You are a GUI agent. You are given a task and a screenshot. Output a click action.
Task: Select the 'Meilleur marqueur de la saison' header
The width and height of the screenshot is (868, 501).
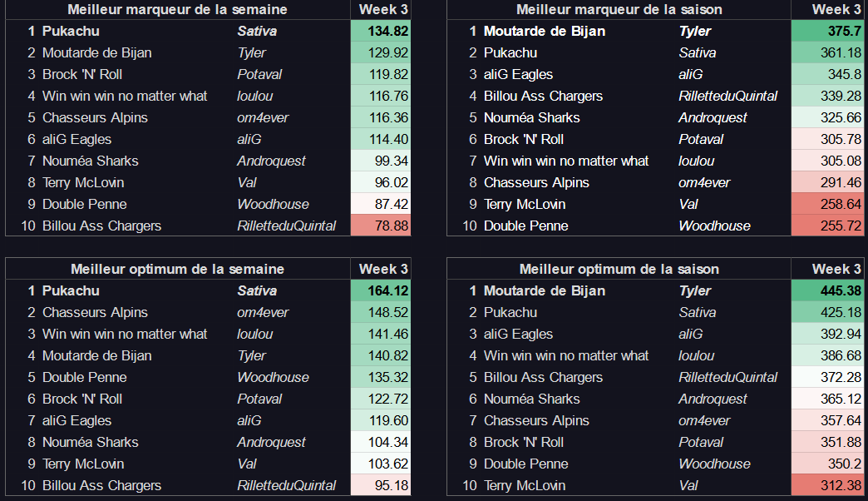tap(619, 9)
